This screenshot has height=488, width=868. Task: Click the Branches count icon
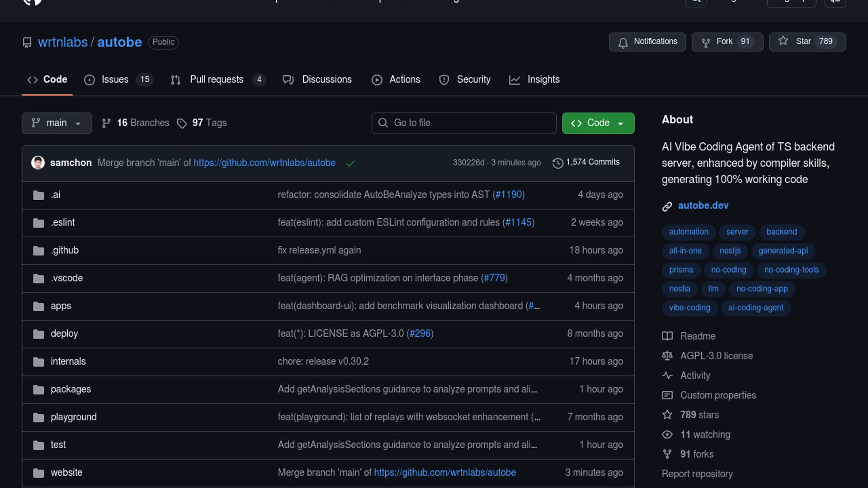click(106, 123)
